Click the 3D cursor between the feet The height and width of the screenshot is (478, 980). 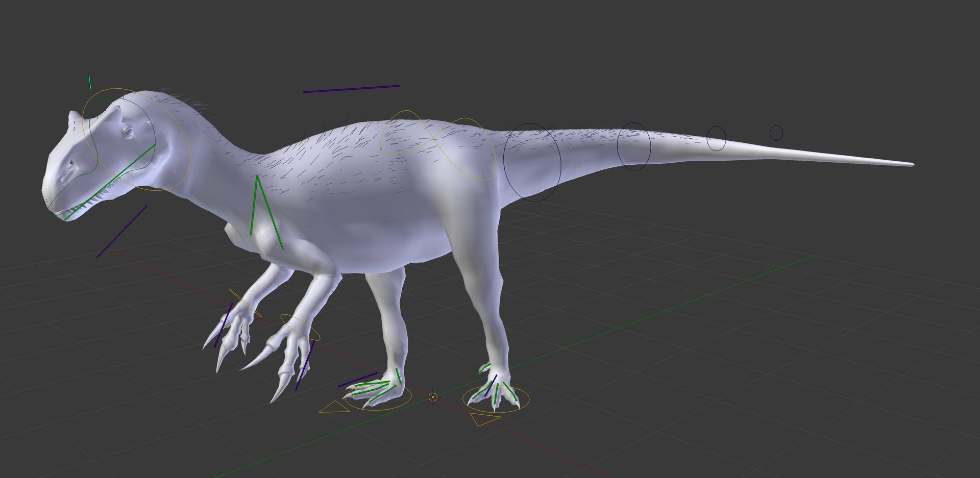click(433, 397)
